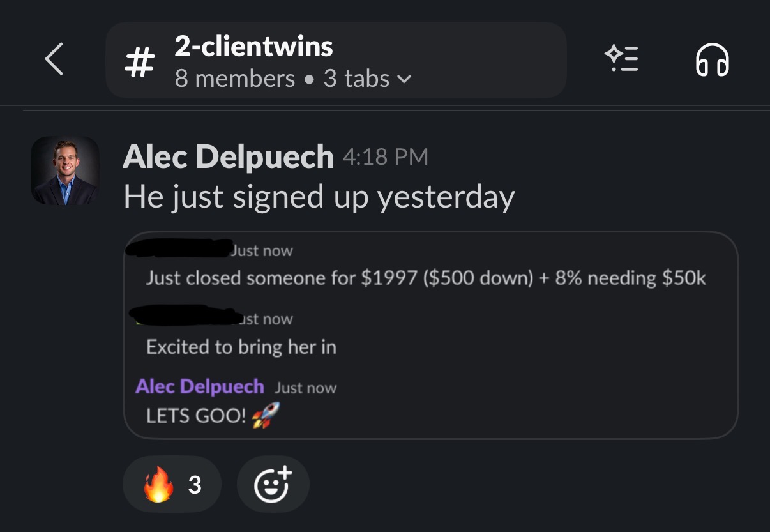Tap Alec Delpuech's profile photo
This screenshot has height=532, width=770.
[x=64, y=170]
